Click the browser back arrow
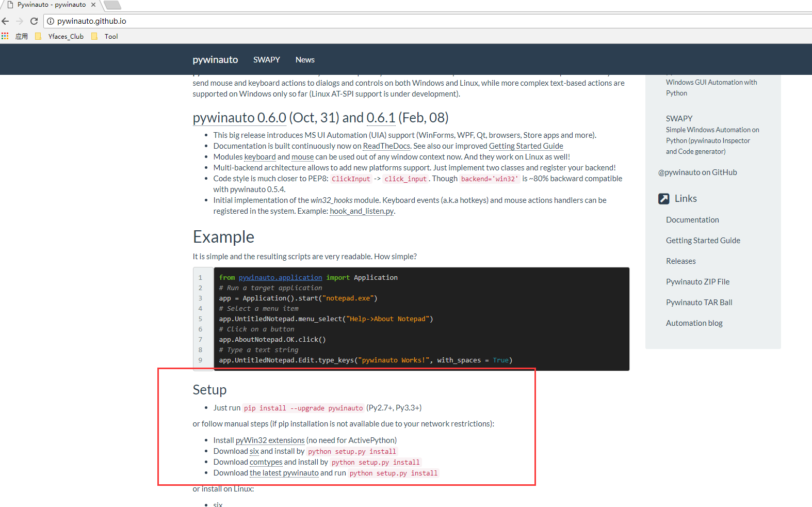812x507 pixels. 6,21
